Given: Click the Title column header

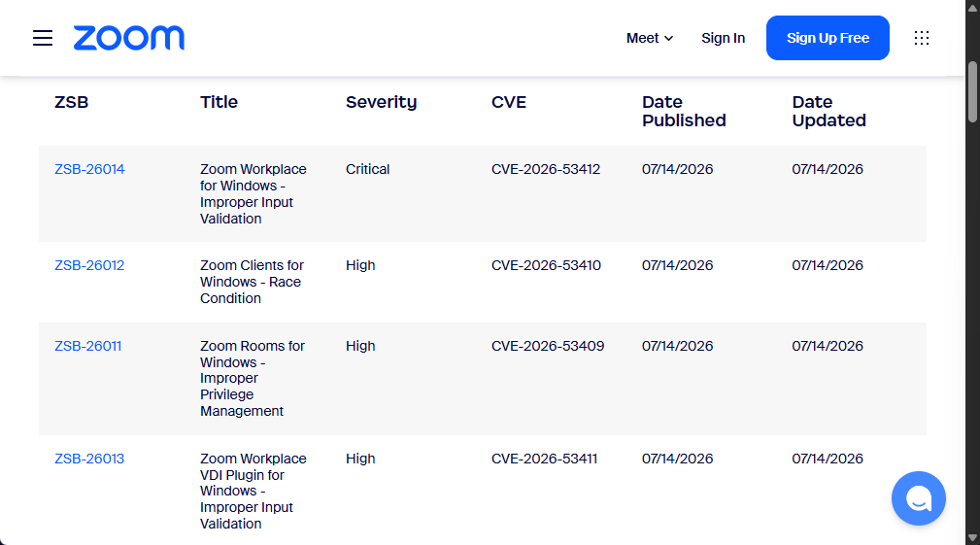Looking at the screenshot, I should click(x=219, y=102).
